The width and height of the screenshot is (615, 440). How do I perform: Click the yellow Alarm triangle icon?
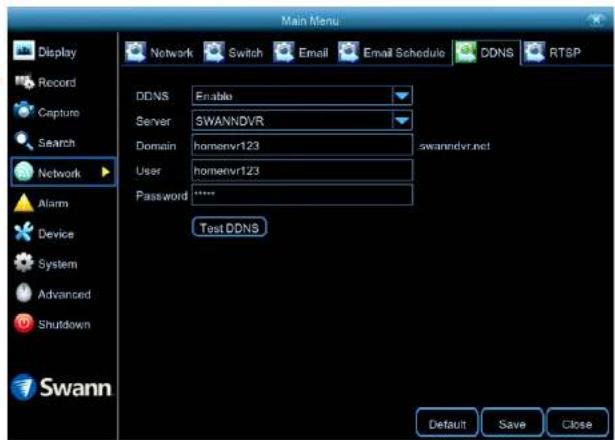[x=24, y=203]
